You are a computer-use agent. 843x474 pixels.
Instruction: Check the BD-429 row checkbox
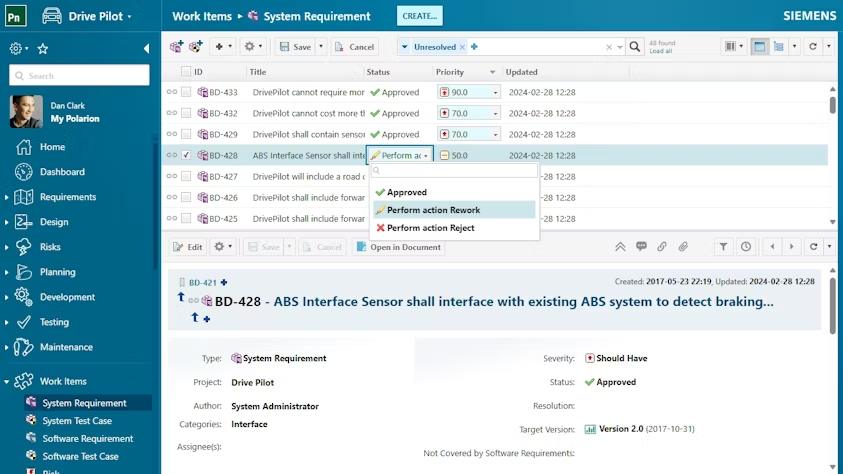[186, 134]
